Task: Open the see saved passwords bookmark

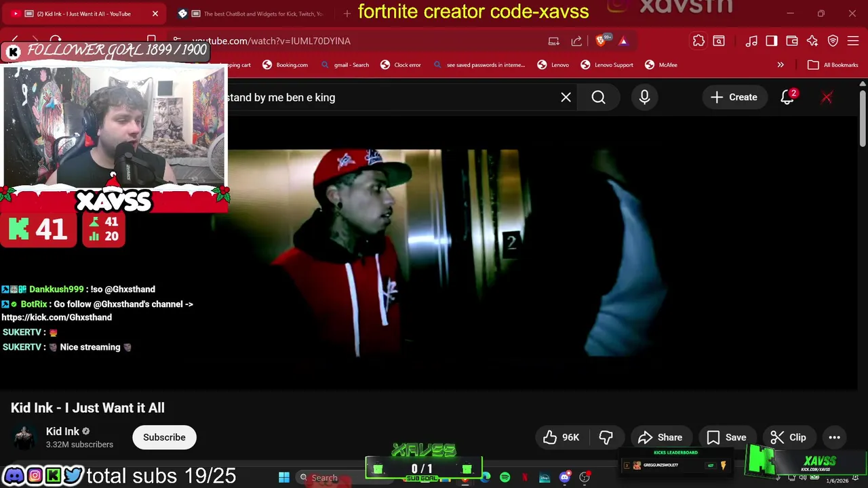Action: 479,65
